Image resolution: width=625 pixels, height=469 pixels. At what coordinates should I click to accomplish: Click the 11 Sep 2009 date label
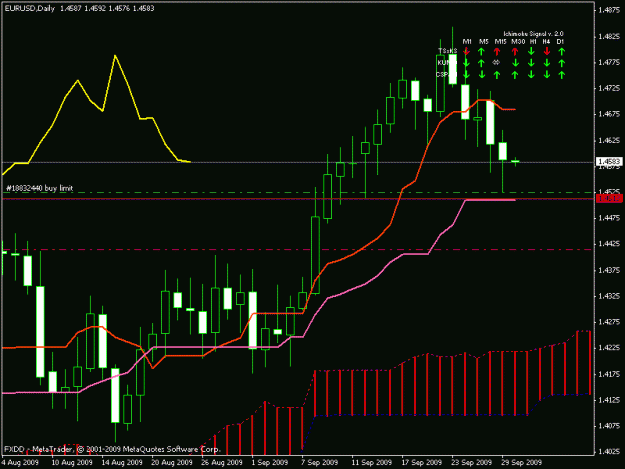pyautogui.click(x=371, y=462)
